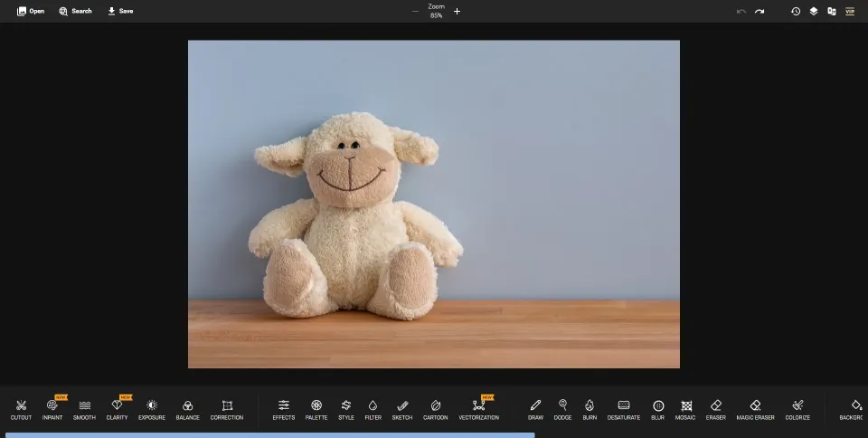
Task: Open the Effects panel
Action: pyautogui.click(x=283, y=410)
